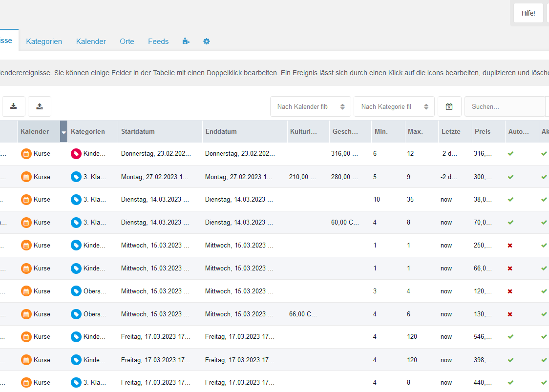549x392 pixels.
Task: Switch to the Kategorien tab
Action: tap(44, 41)
